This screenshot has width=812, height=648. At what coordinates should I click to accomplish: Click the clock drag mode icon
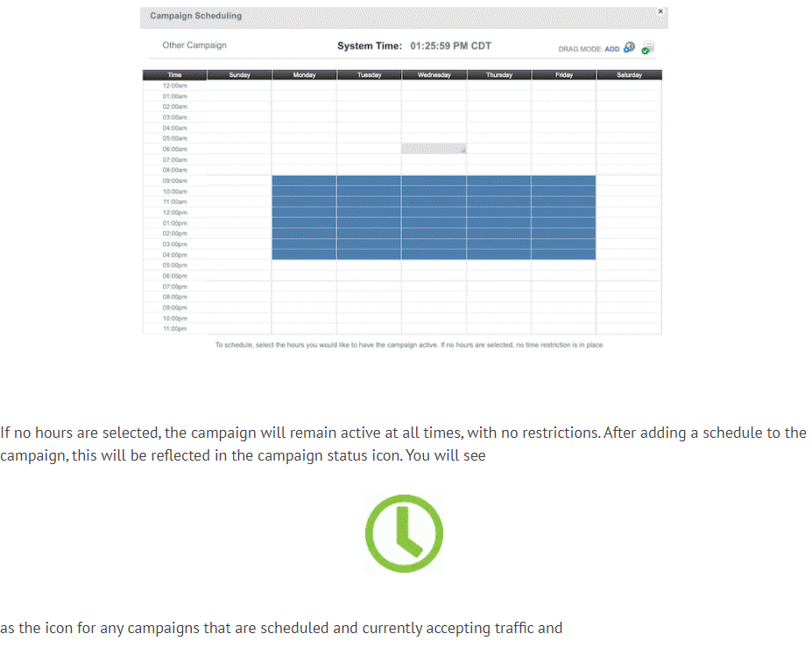(x=629, y=48)
